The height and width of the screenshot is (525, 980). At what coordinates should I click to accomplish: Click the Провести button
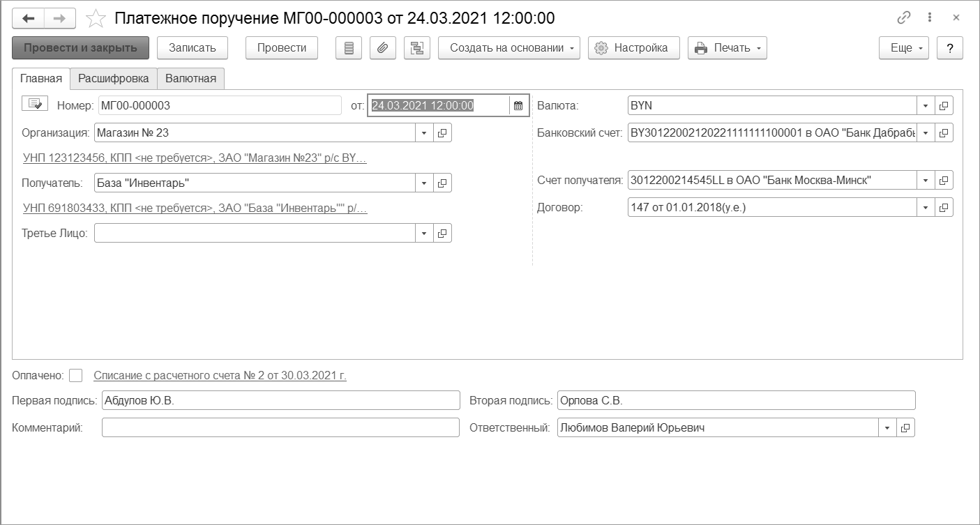click(282, 48)
